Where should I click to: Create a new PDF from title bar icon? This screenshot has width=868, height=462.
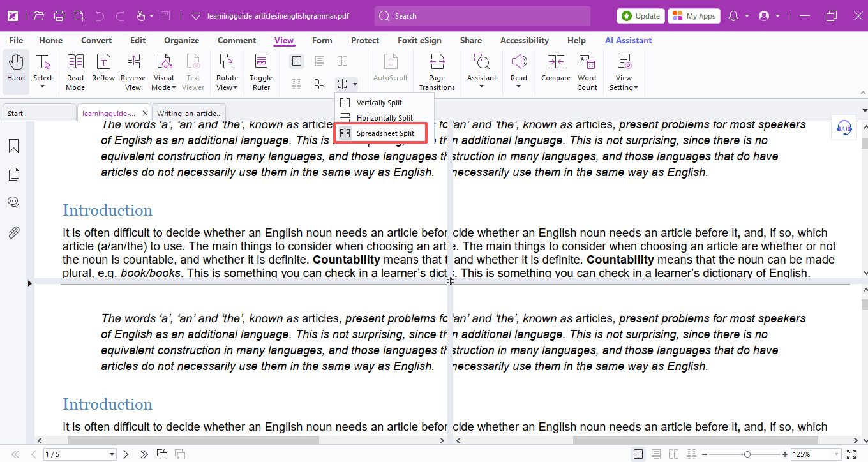[79, 16]
